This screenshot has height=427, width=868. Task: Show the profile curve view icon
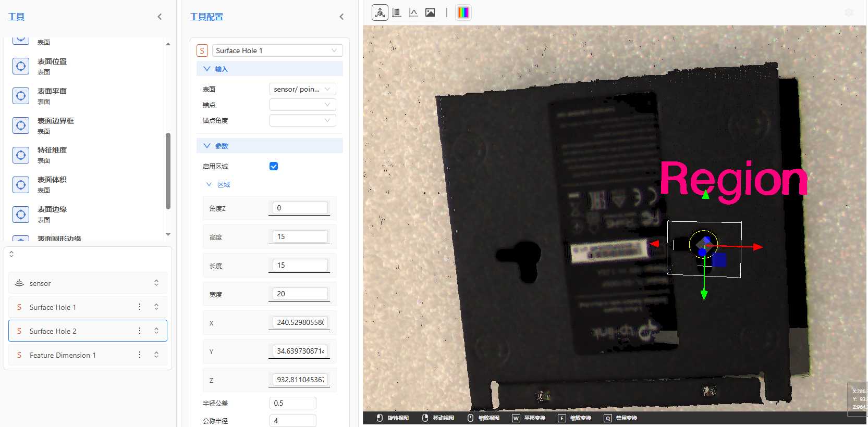pyautogui.click(x=413, y=12)
